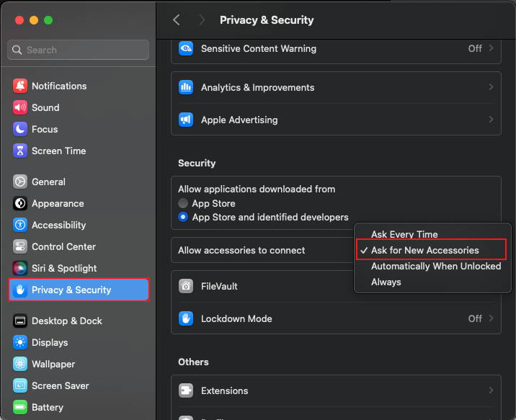Screen dimensions: 516x420
Task: Click the Sensitive Content Warning Off value
Action: 475,48
